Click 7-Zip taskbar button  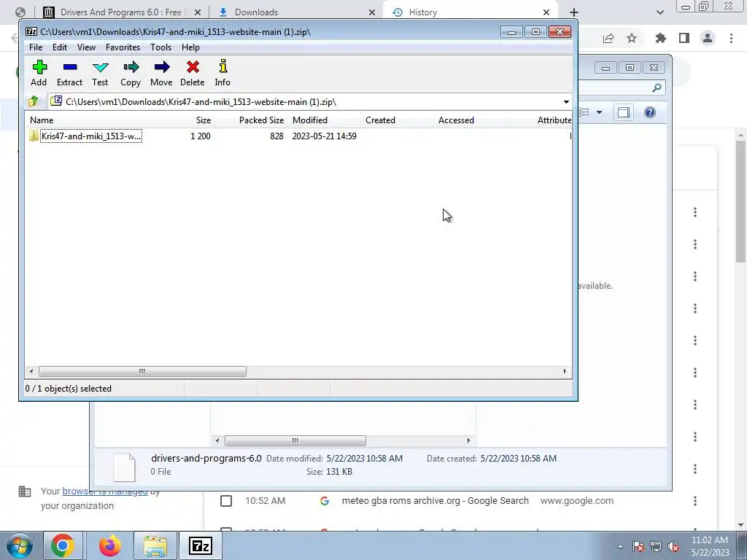tap(200, 545)
